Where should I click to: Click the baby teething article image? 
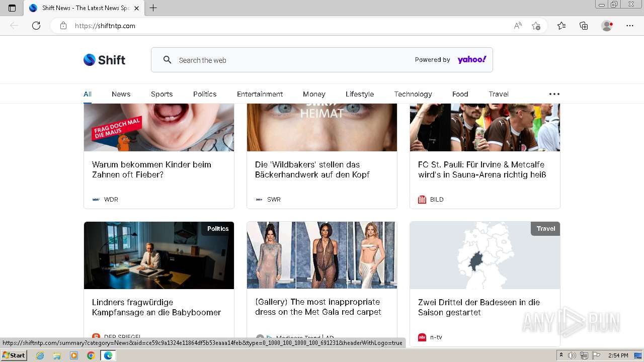(159, 127)
